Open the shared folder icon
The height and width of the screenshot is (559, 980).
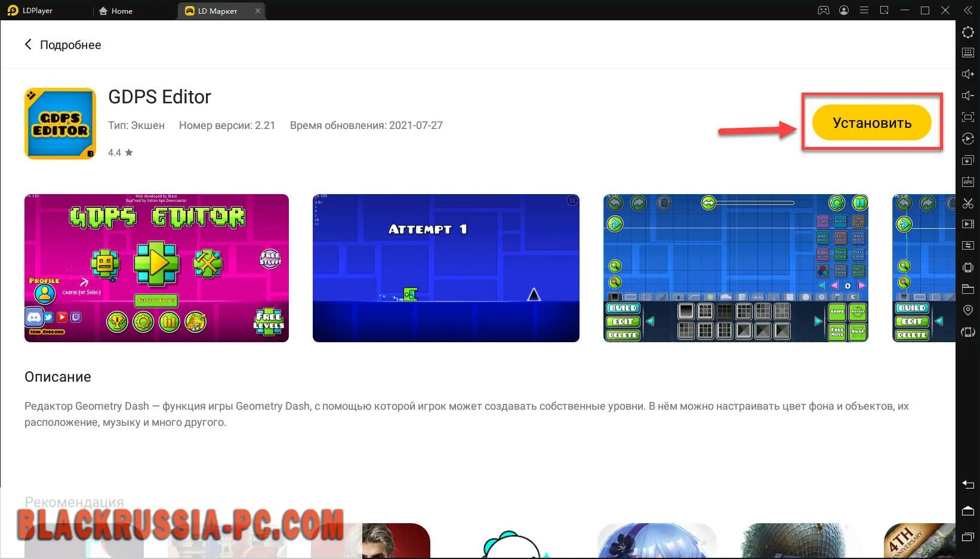click(x=968, y=289)
